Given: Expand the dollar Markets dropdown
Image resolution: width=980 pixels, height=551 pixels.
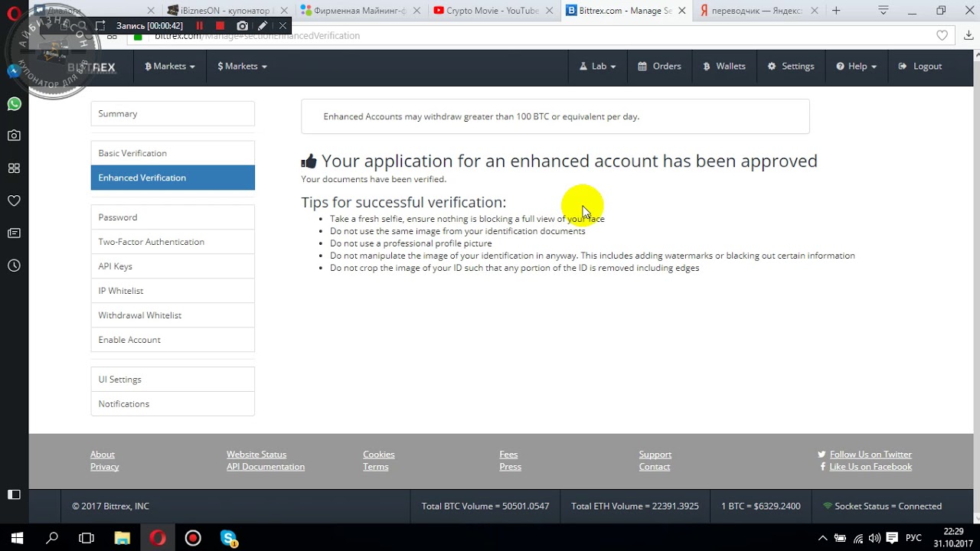Looking at the screenshot, I should coord(242,67).
